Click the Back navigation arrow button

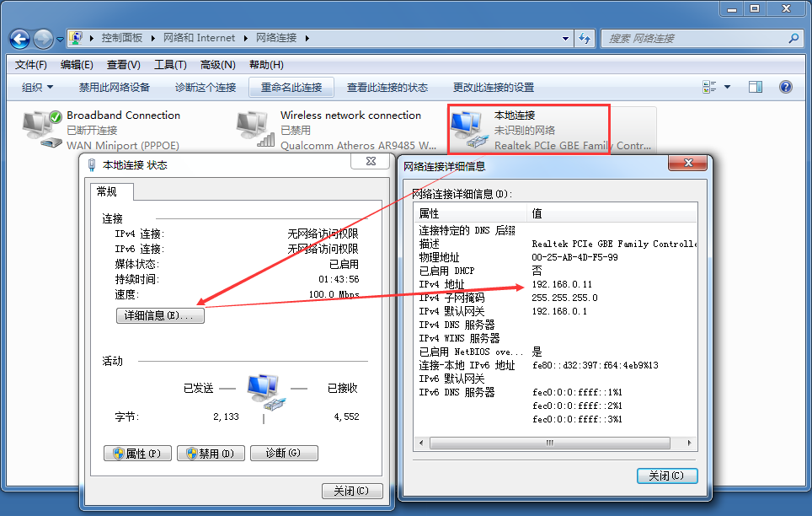(x=19, y=39)
